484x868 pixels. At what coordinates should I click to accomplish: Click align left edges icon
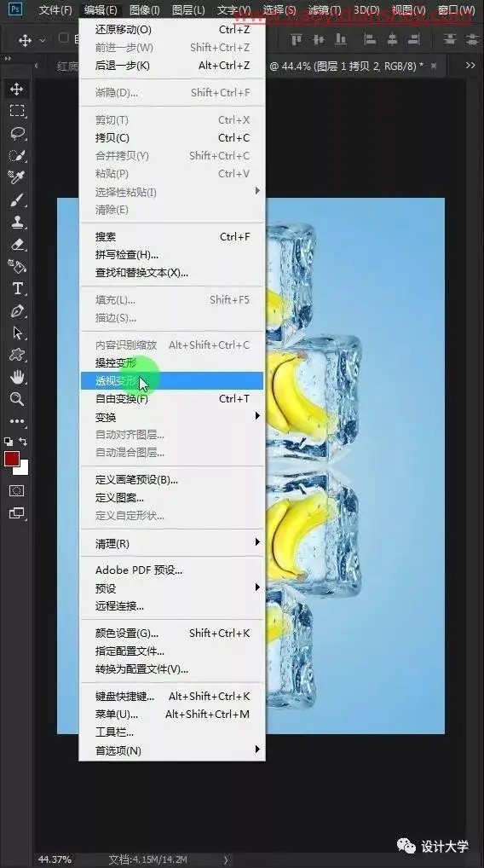point(369,39)
